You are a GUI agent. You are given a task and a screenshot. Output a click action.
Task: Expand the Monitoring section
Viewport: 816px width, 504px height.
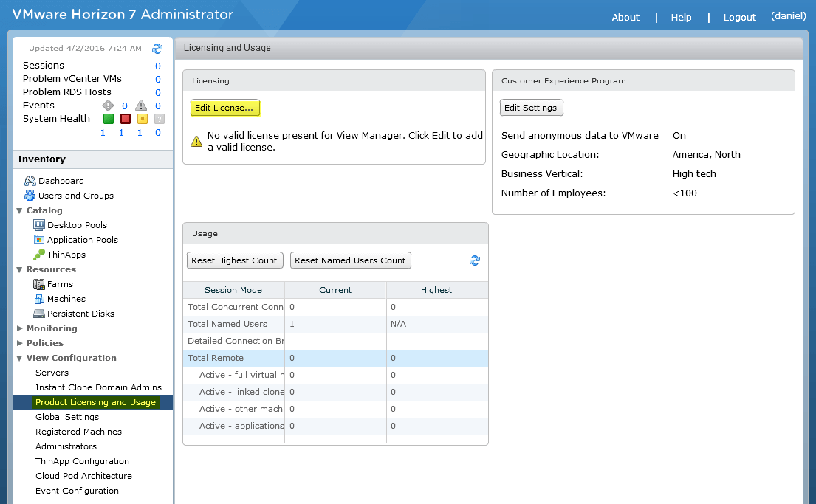[x=19, y=328]
